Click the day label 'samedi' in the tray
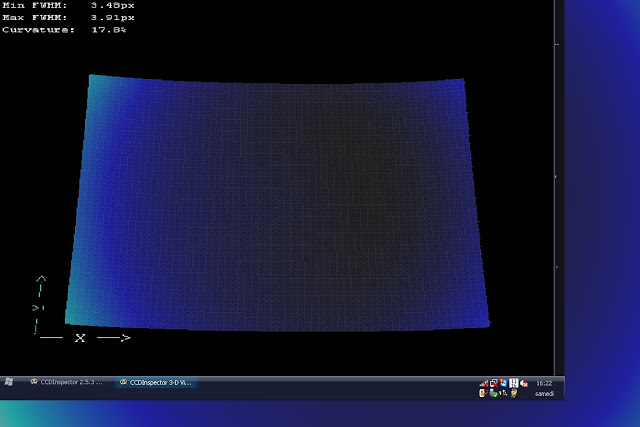The height and width of the screenshot is (427, 640). pos(544,394)
